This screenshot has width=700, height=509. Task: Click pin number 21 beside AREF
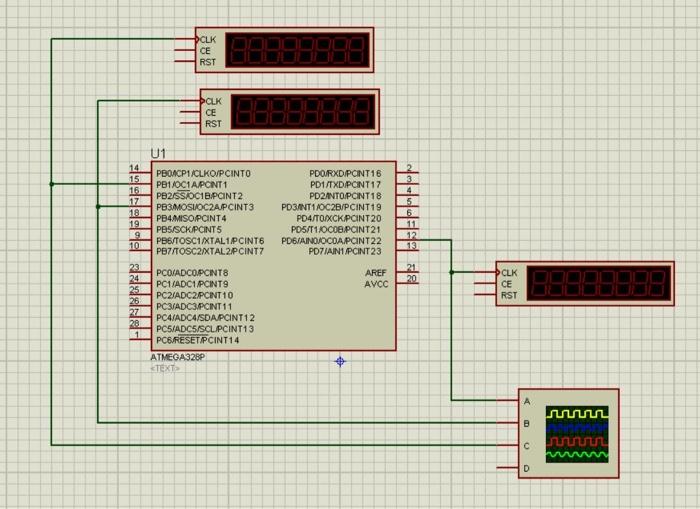[x=412, y=267]
